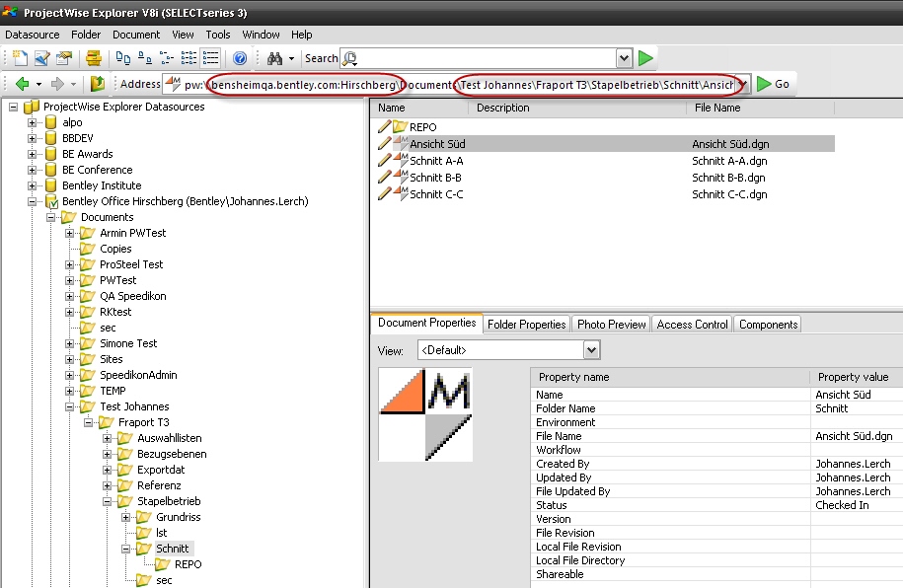
Task: Open the Tools menu
Action: (218, 35)
